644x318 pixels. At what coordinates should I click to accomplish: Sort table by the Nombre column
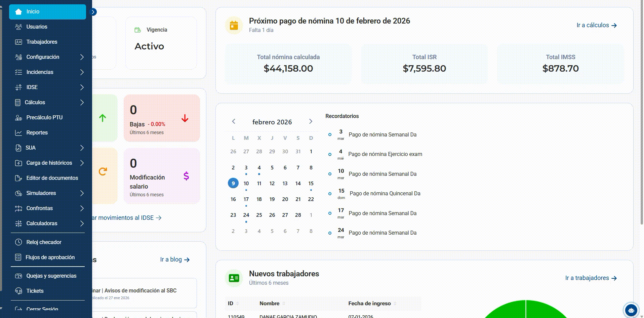coord(272,304)
